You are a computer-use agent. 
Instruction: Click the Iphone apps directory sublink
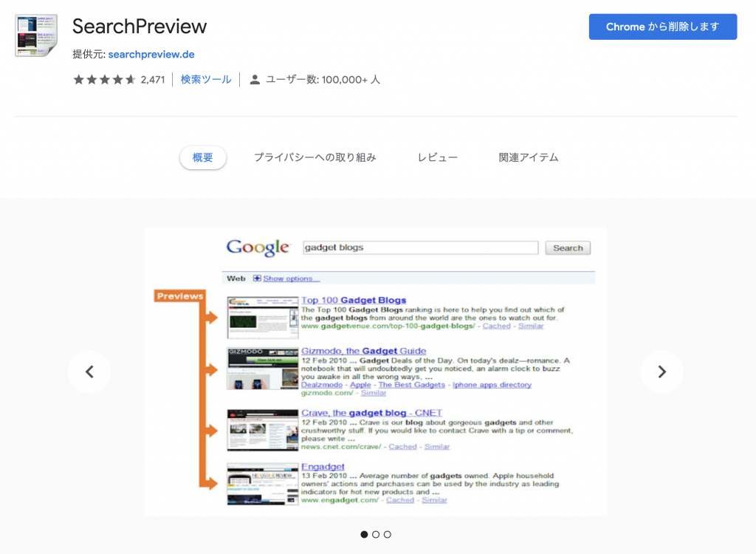(492, 385)
